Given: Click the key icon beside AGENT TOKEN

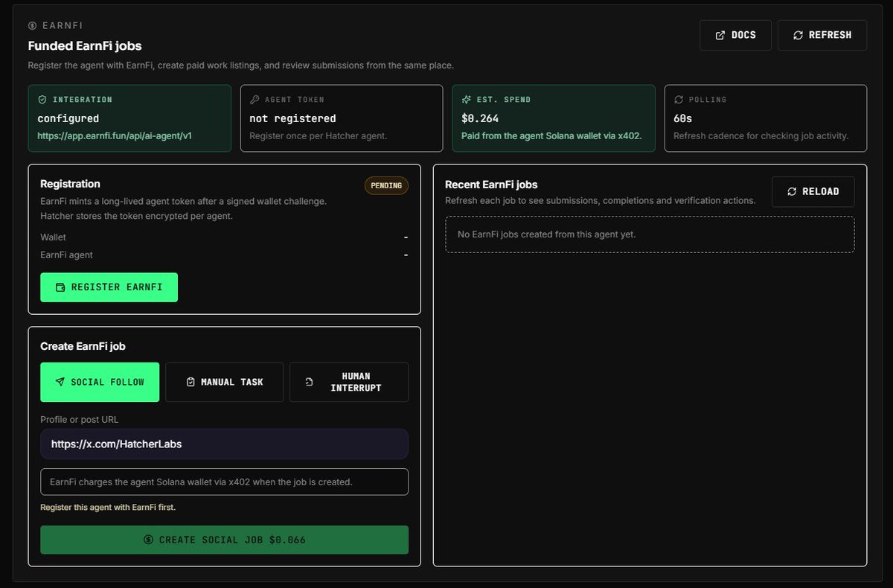Looking at the screenshot, I should pyautogui.click(x=254, y=99).
